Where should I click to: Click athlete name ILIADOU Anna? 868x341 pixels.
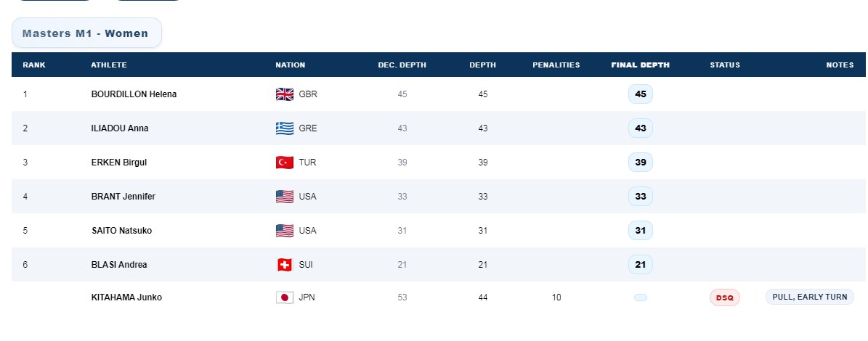pos(120,128)
